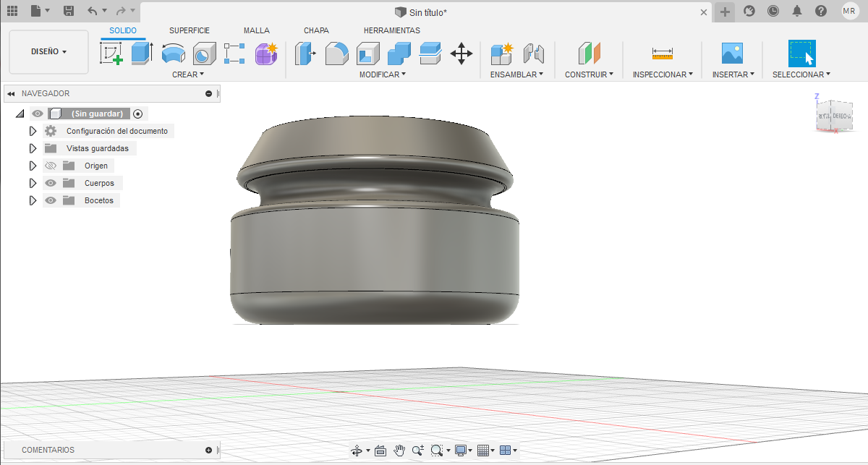Activate the Pan hand tool
The width and height of the screenshot is (868, 465).
click(x=399, y=451)
